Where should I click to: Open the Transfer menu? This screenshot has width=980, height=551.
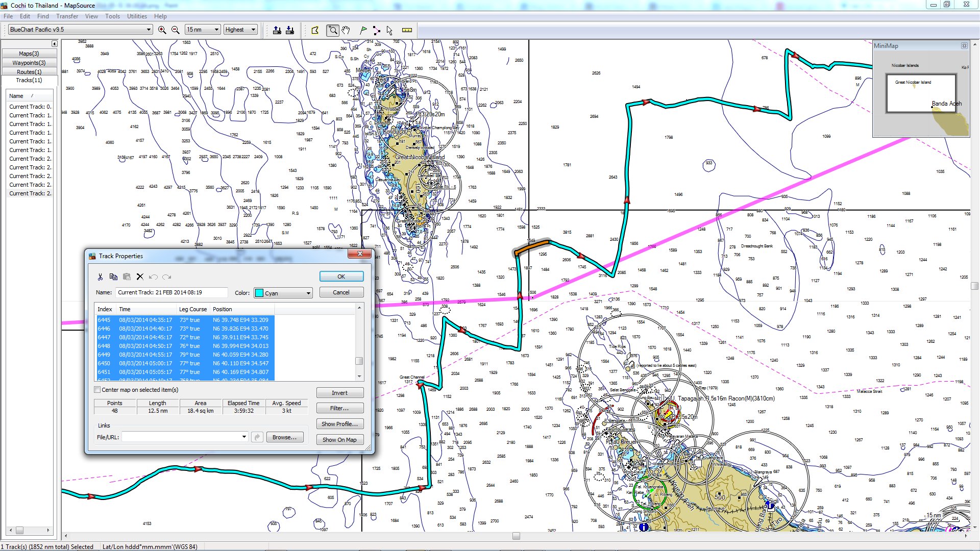pos(67,16)
